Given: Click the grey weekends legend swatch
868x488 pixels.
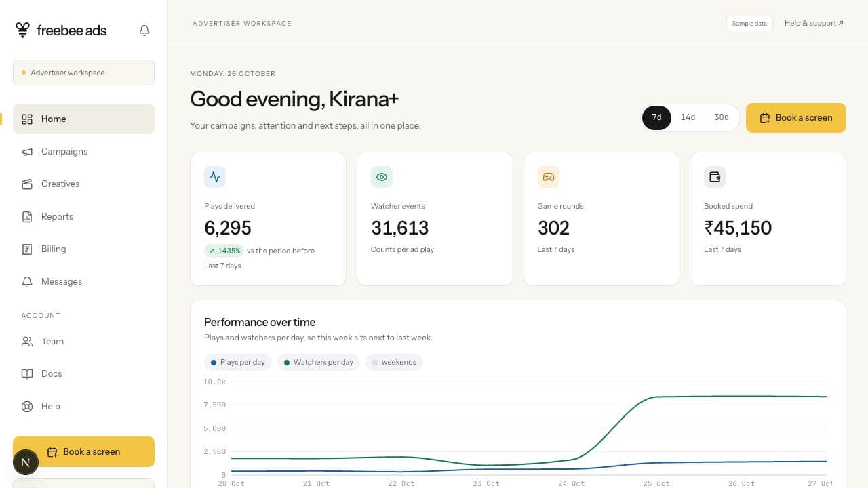Looking at the screenshot, I should tap(374, 363).
